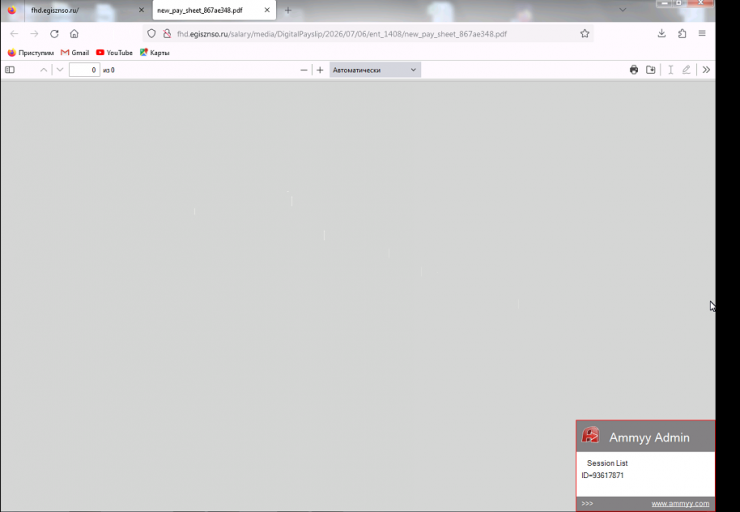Save the PDF with toolbar save icon
The height and width of the screenshot is (512, 740).
click(651, 70)
